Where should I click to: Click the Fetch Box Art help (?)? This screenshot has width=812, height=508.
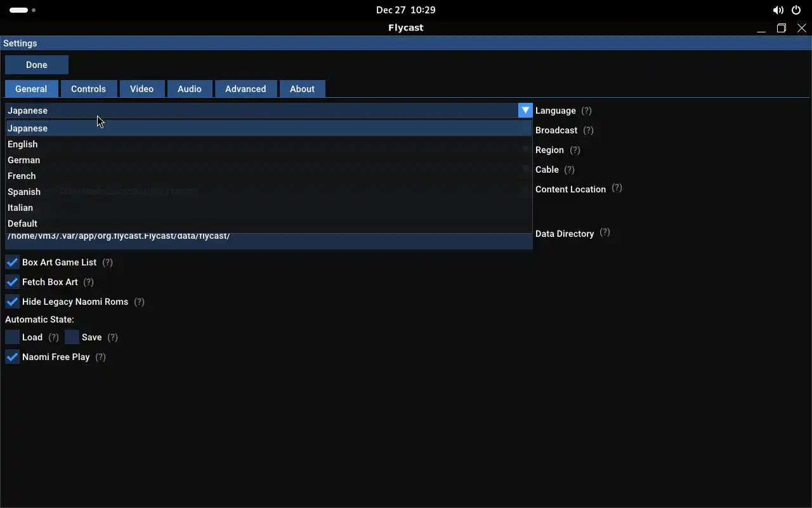pos(88,282)
